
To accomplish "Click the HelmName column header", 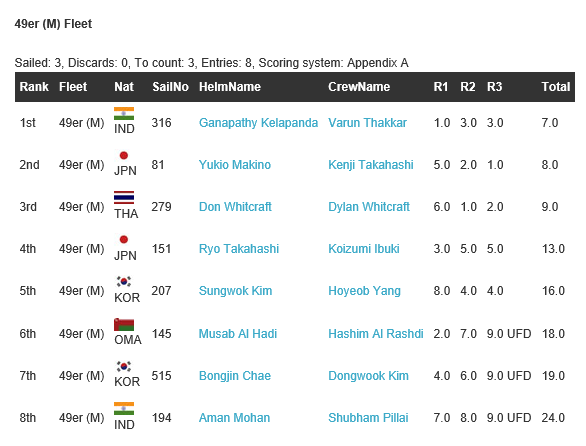I will [x=229, y=87].
